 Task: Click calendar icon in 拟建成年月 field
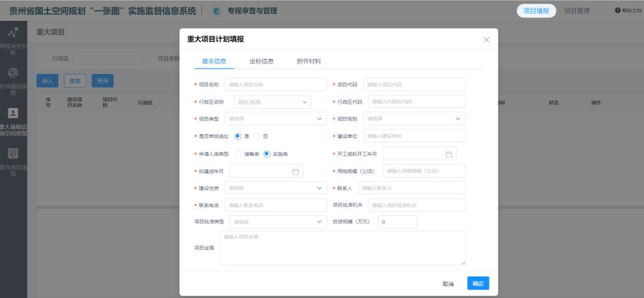pos(295,172)
